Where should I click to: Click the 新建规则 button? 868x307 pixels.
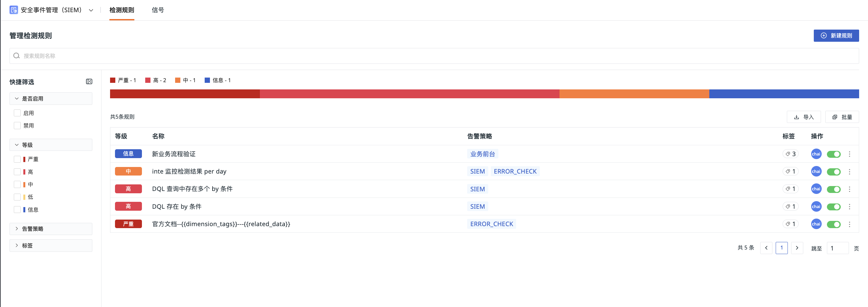pyautogui.click(x=836, y=36)
